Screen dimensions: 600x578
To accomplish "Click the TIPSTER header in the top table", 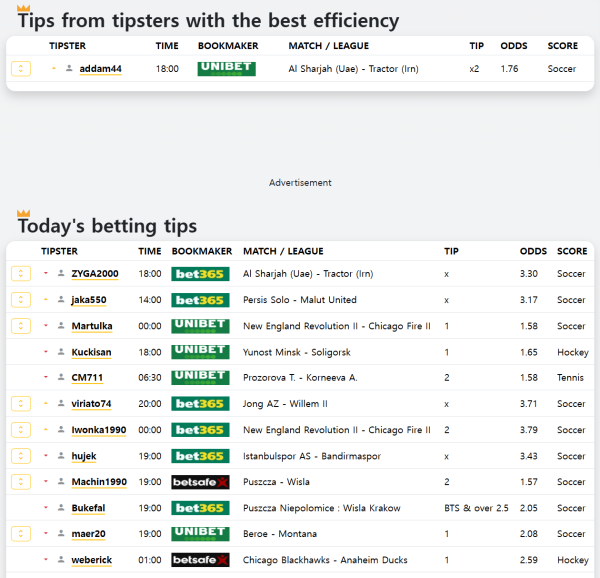I will click(68, 46).
